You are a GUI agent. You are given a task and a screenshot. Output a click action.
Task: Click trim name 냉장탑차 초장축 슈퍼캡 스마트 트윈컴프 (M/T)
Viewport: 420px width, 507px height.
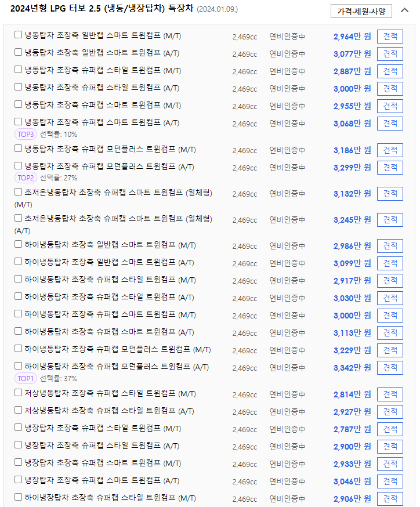pyautogui.click(x=103, y=463)
